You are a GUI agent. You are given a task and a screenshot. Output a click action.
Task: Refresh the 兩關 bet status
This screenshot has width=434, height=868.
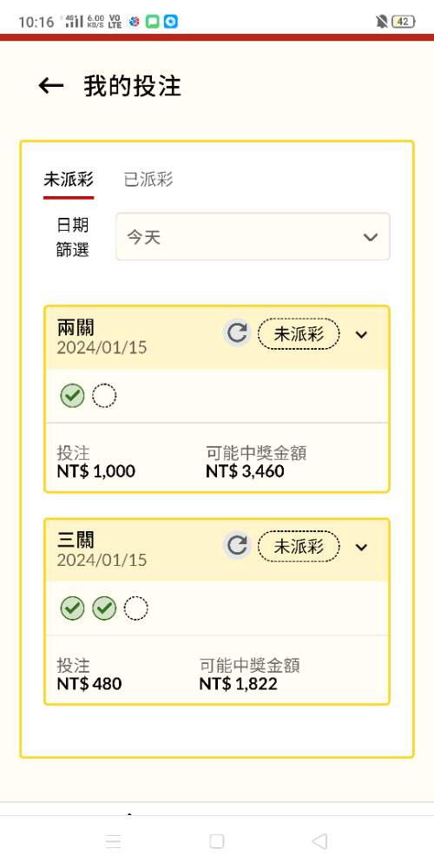238,334
